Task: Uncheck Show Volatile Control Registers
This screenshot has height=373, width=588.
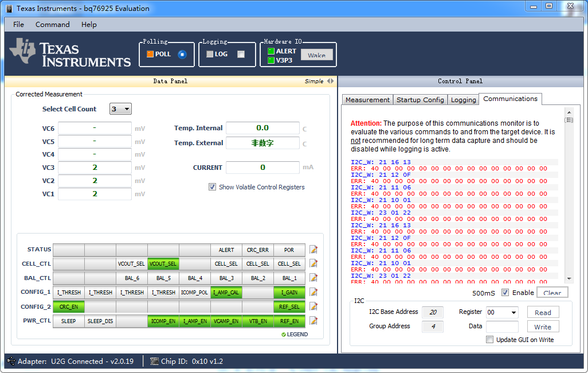Action: coord(212,187)
